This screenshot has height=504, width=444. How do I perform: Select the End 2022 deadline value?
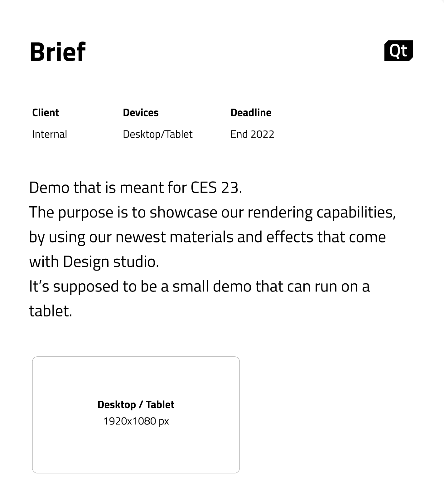252,134
